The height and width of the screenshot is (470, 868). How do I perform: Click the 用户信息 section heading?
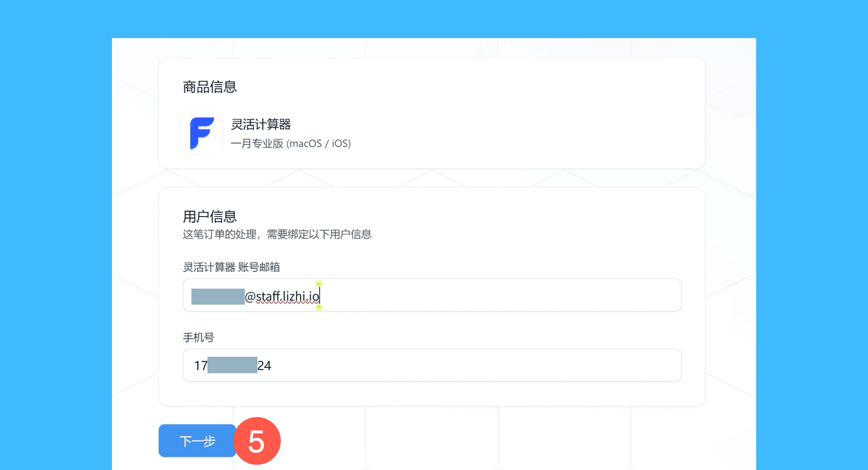(x=210, y=216)
